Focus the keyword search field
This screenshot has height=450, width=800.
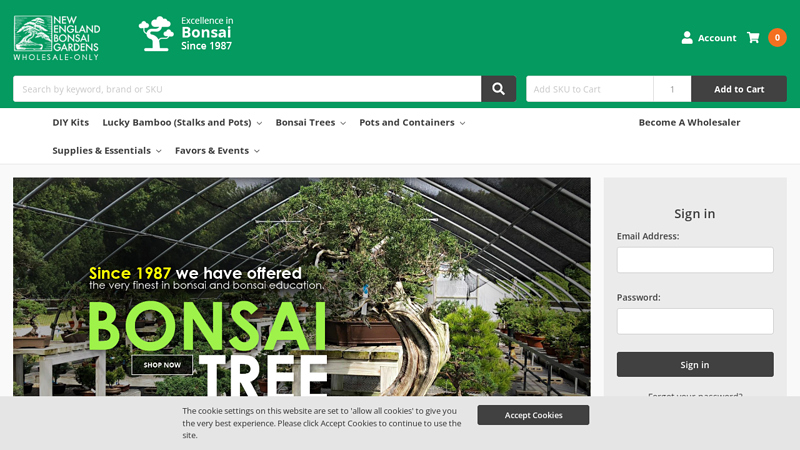click(x=246, y=89)
